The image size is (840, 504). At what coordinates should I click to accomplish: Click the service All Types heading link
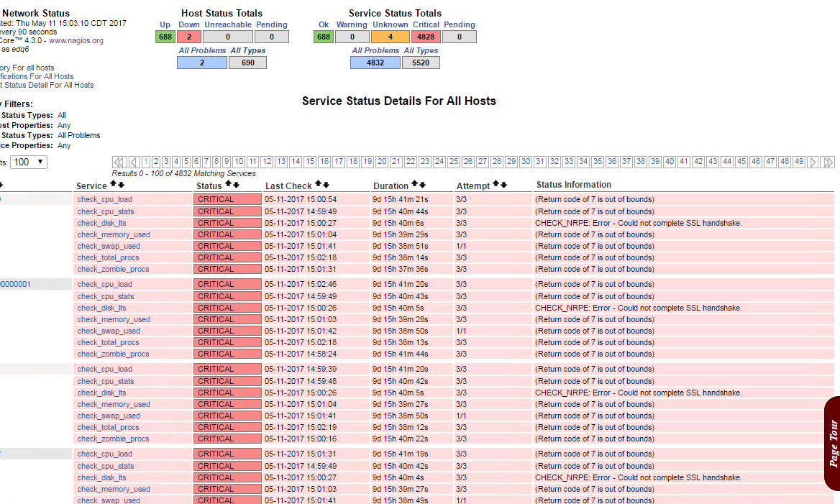coord(421,50)
